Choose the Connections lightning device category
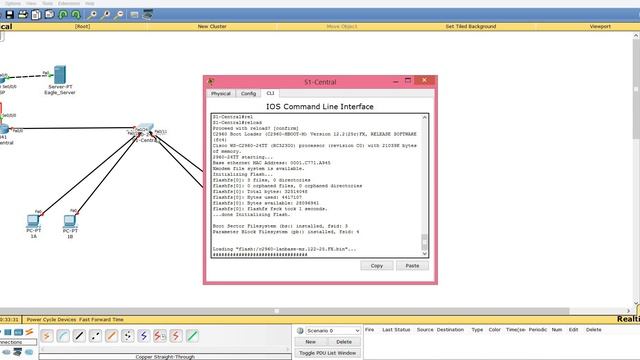640x360 pixels. (x=29, y=332)
